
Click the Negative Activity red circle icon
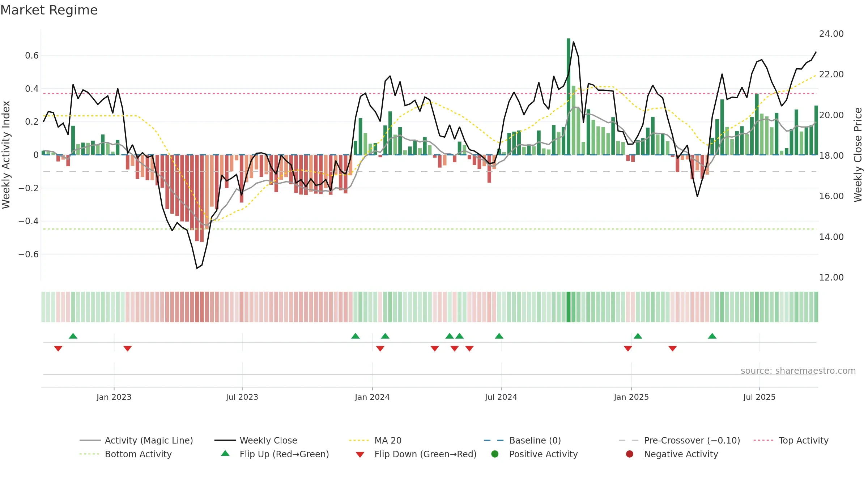(630, 454)
